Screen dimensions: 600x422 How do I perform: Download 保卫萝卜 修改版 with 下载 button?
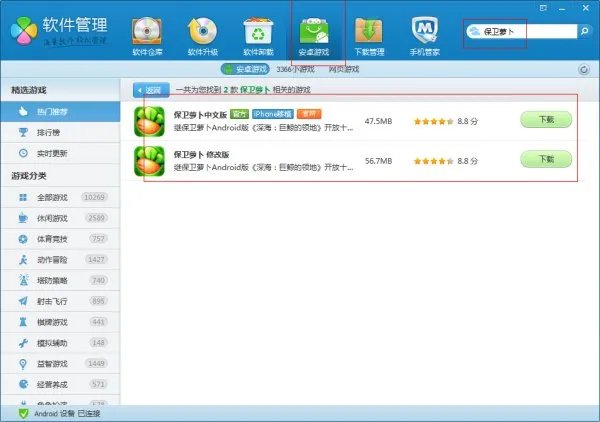(x=546, y=159)
